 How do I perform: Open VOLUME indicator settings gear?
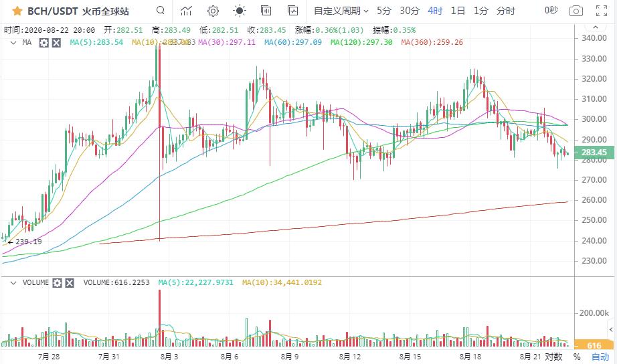(58, 283)
